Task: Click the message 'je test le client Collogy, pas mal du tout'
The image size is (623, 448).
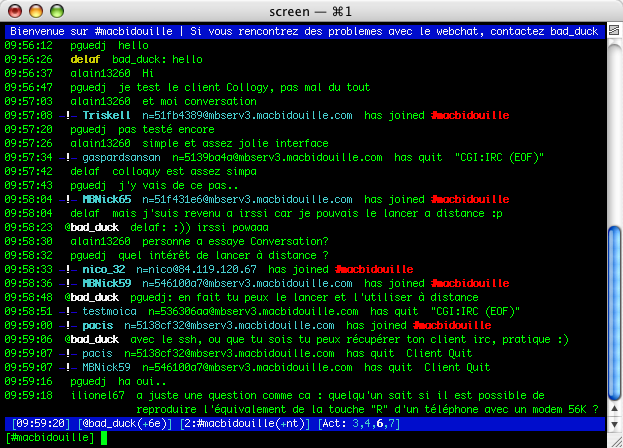Action: (244, 87)
